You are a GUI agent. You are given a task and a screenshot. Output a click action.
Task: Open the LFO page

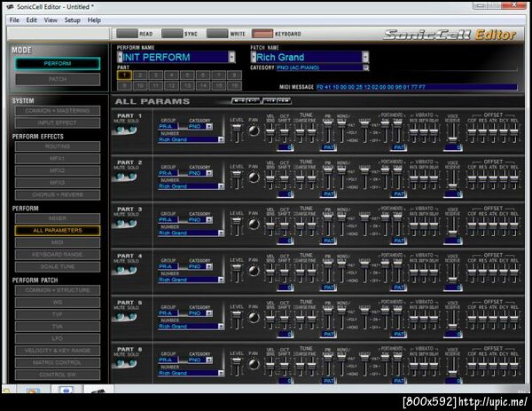pos(58,338)
